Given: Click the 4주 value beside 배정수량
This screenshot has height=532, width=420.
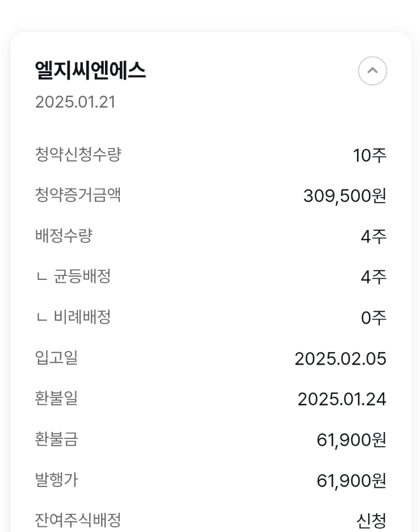Looking at the screenshot, I should click(373, 237).
